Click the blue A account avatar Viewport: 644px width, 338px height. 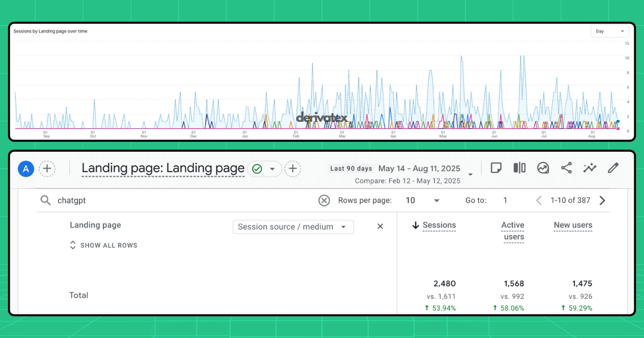[x=26, y=168]
